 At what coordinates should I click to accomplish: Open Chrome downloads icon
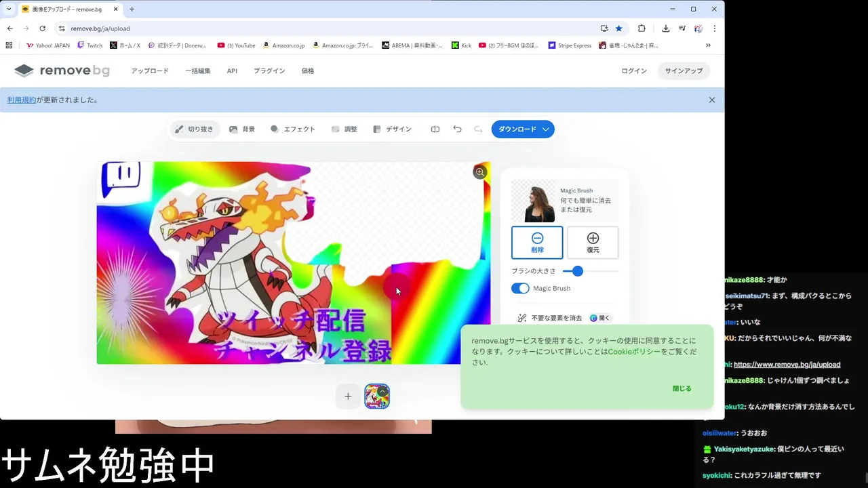(666, 28)
